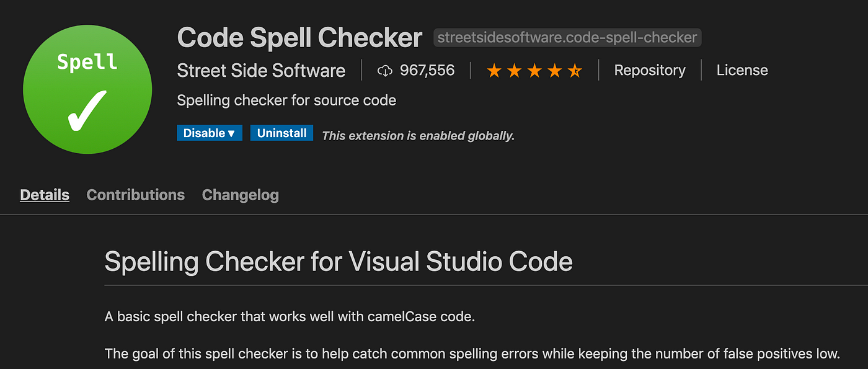The width and height of the screenshot is (868, 369).
Task: Click the 'This extension is enabled globally' status text
Action: tap(418, 135)
